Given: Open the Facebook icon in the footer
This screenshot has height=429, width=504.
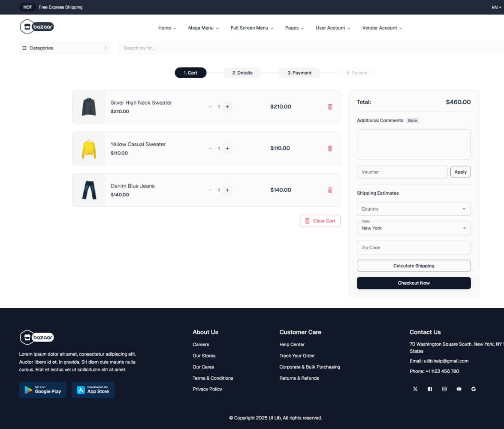Looking at the screenshot, I should click(x=430, y=389).
